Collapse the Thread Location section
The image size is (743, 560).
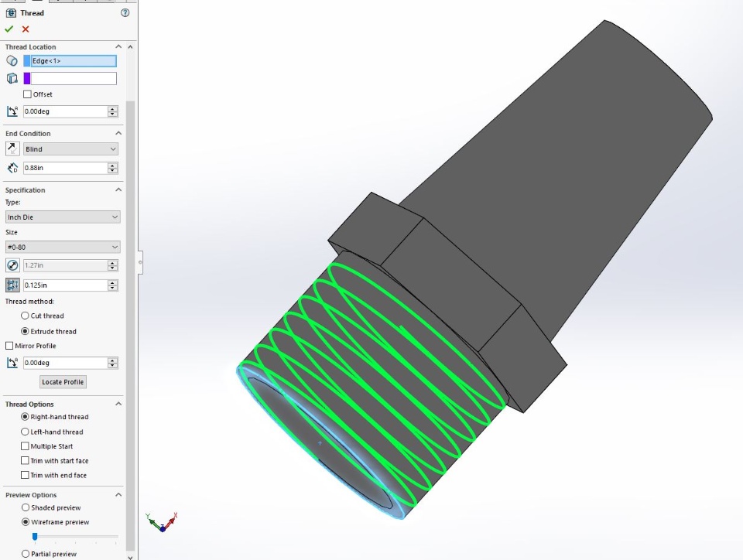pos(118,46)
